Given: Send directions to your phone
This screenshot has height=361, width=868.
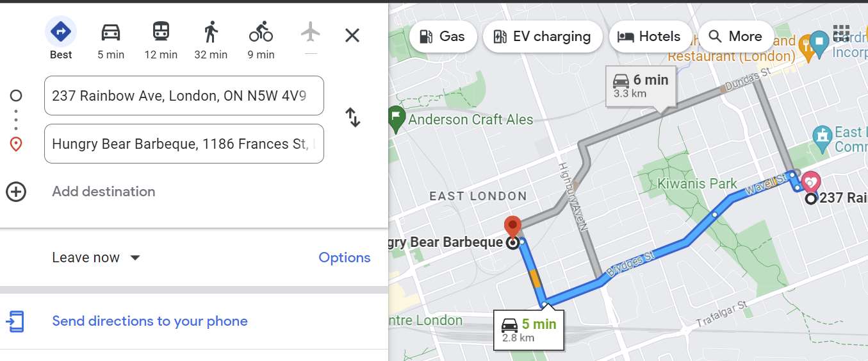Looking at the screenshot, I should (149, 321).
